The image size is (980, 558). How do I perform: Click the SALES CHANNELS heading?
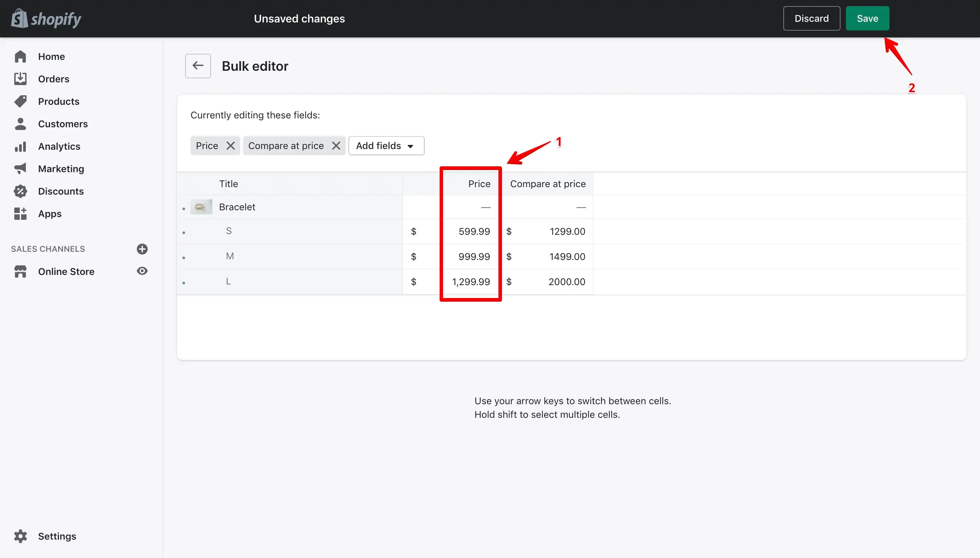[48, 249]
